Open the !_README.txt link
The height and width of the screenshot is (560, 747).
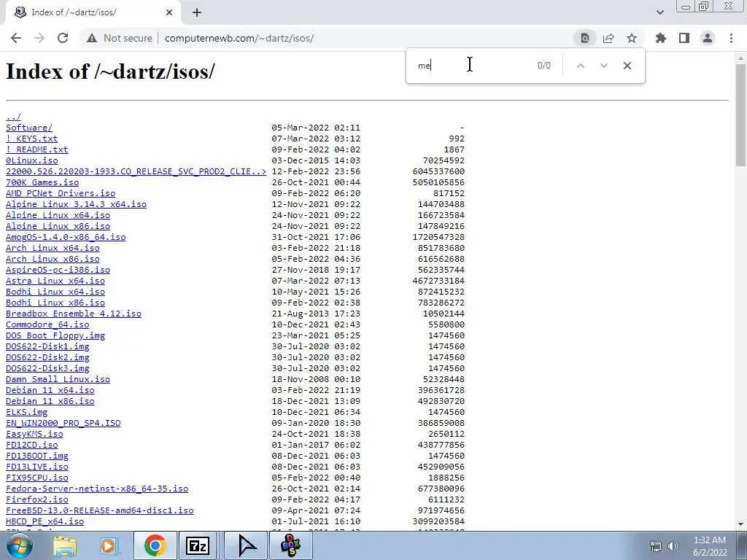click(37, 149)
